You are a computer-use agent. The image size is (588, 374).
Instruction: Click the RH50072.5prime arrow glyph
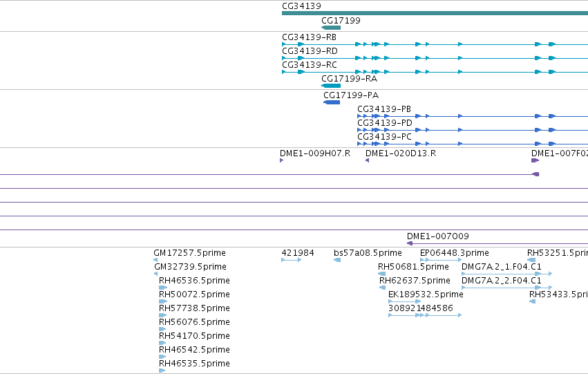[x=163, y=301]
